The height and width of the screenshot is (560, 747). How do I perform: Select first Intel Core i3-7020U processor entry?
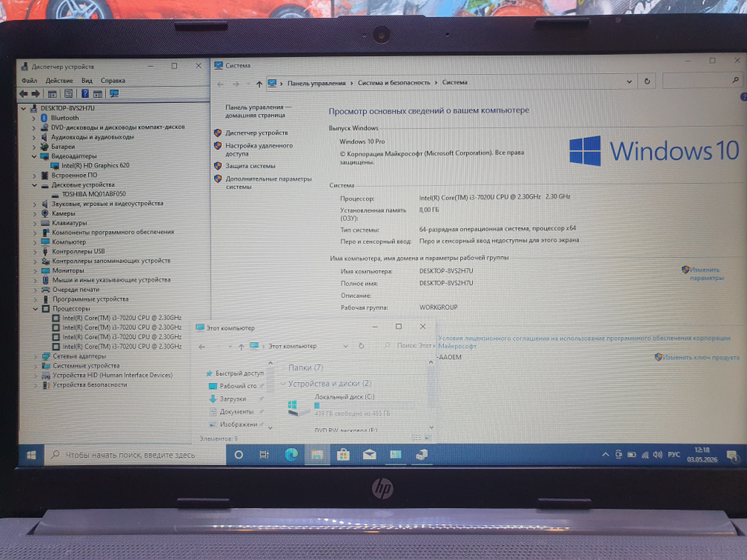(122, 317)
